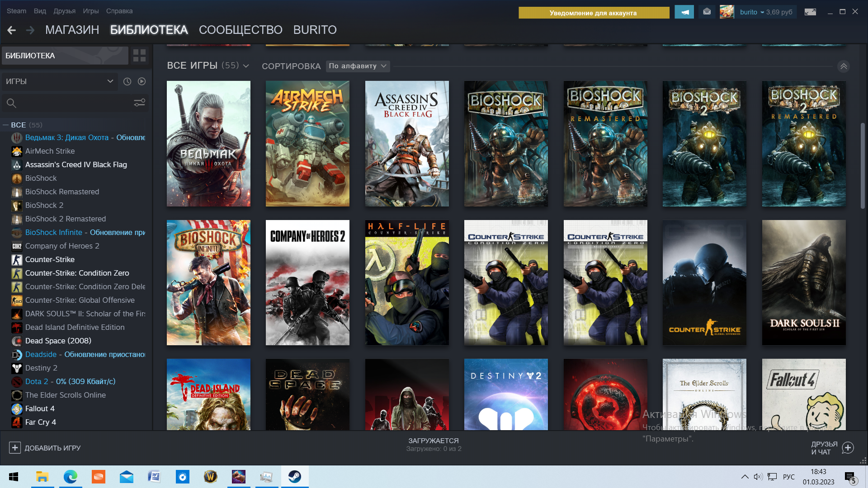Open Windows Start menu

(x=14, y=477)
